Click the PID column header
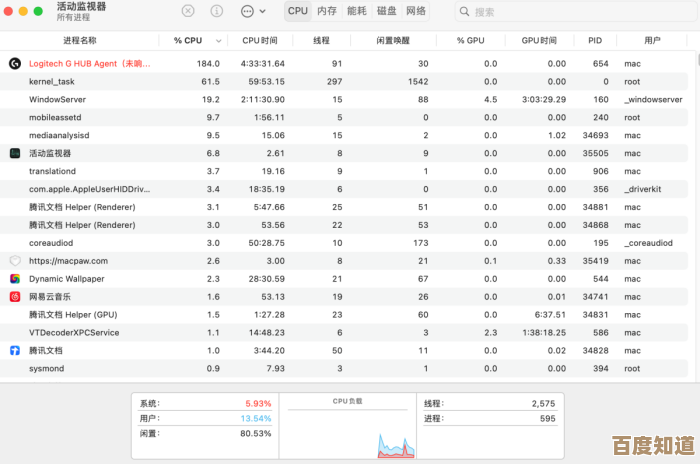 pos(595,40)
